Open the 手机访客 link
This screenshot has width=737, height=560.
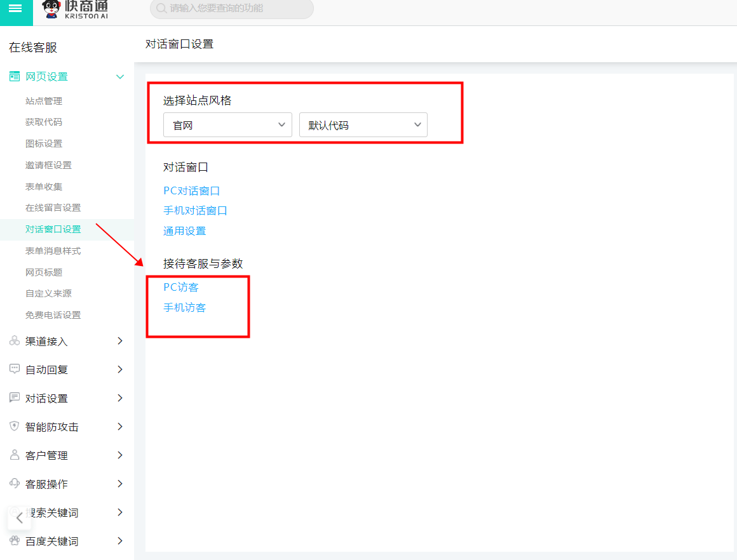pos(184,308)
